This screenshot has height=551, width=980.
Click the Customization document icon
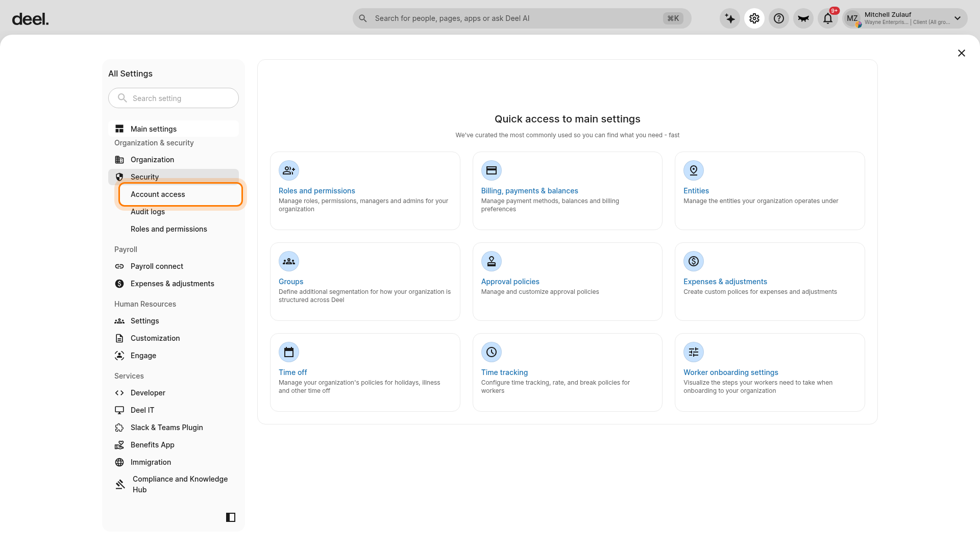[119, 338]
